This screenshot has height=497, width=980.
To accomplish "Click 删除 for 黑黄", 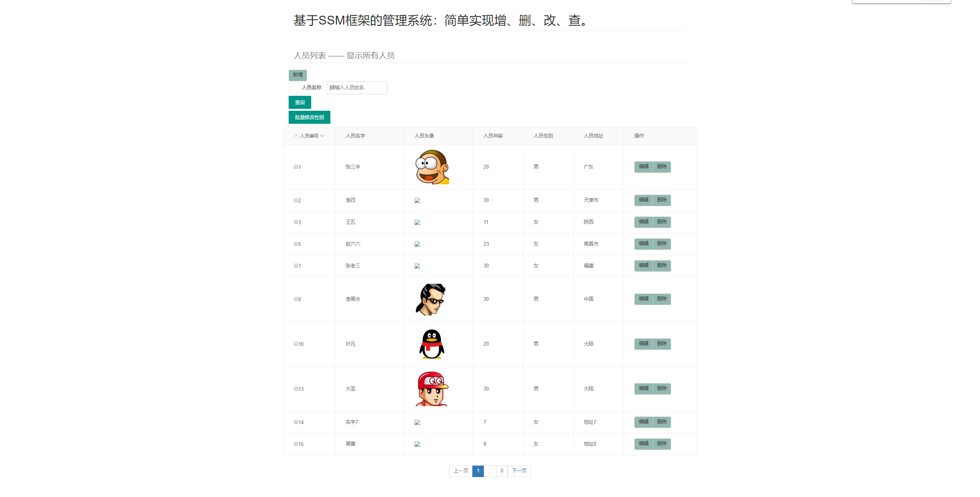I will [x=662, y=444].
